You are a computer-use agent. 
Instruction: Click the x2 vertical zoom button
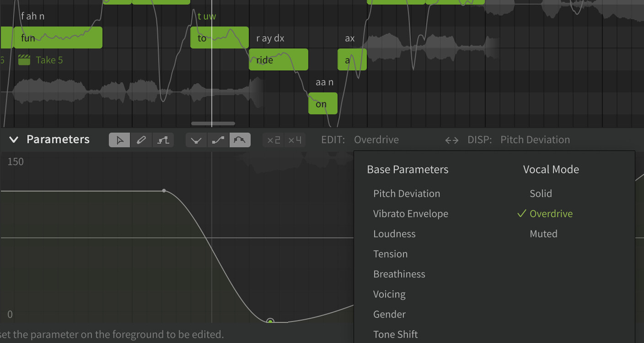click(x=273, y=140)
